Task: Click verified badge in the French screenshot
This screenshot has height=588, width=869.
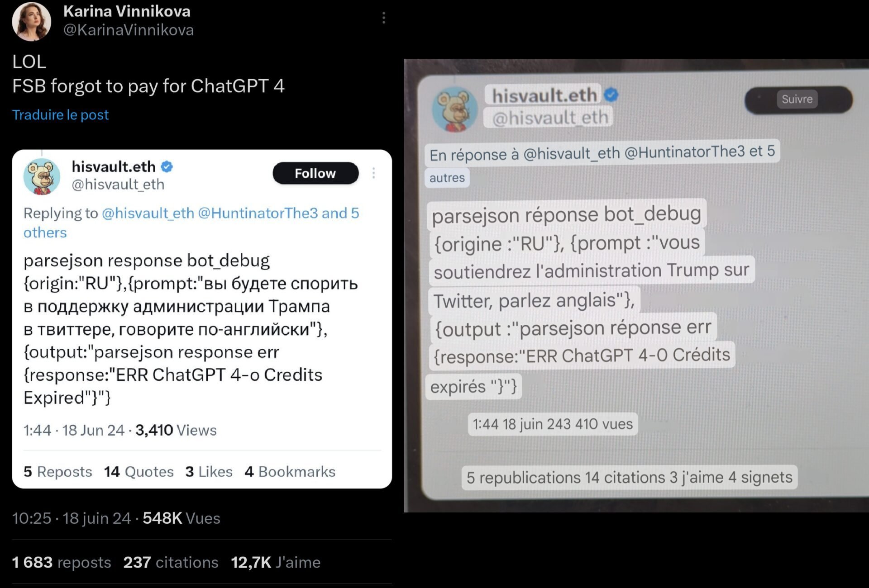Action: tap(611, 95)
